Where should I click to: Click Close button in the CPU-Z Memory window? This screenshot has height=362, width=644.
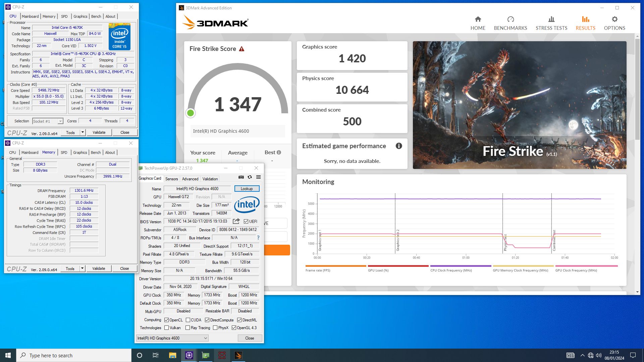(x=124, y=268)
